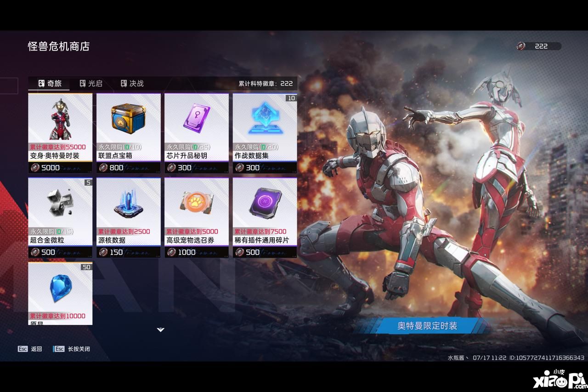Click the 累计徽章达到7500 requirement text
Viewport: 588px width, 392px height.
click(x=260, y=232)
